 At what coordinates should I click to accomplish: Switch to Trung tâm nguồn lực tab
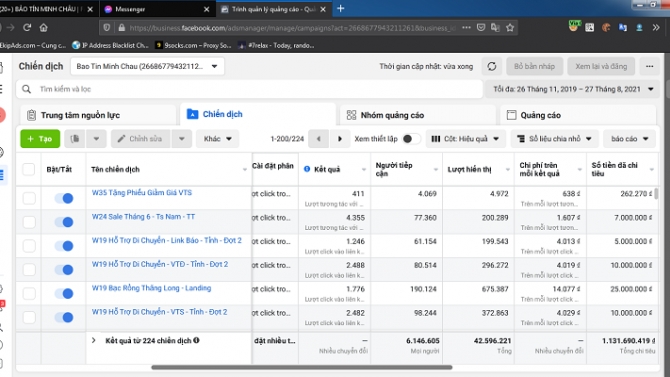98,115
